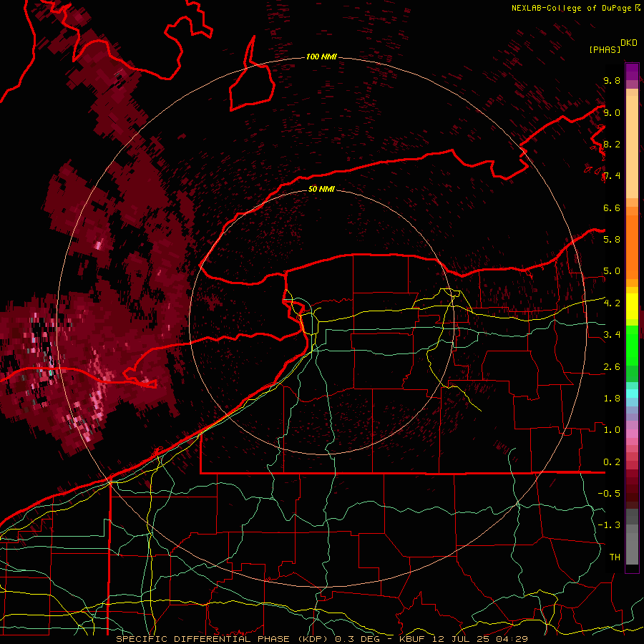Image resolution: width=644 pixels, height=644 pixels.
Task: Click the DKD legend heading
Action: pyautogui.click(x=629, y=43)
